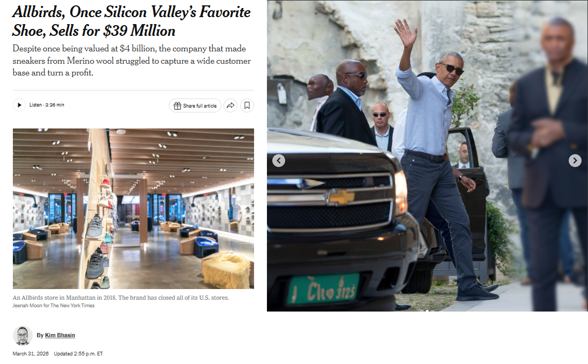This screenshot has width=588, height=364.
Task: Click the Allbirds headline text
Action: [131, 21]
